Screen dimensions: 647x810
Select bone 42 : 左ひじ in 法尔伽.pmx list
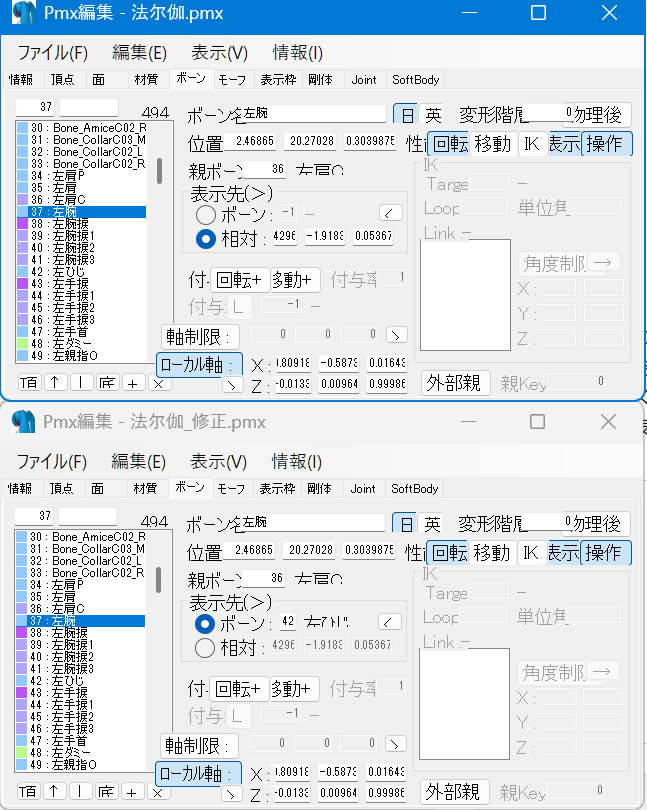[x=81, y=272]
